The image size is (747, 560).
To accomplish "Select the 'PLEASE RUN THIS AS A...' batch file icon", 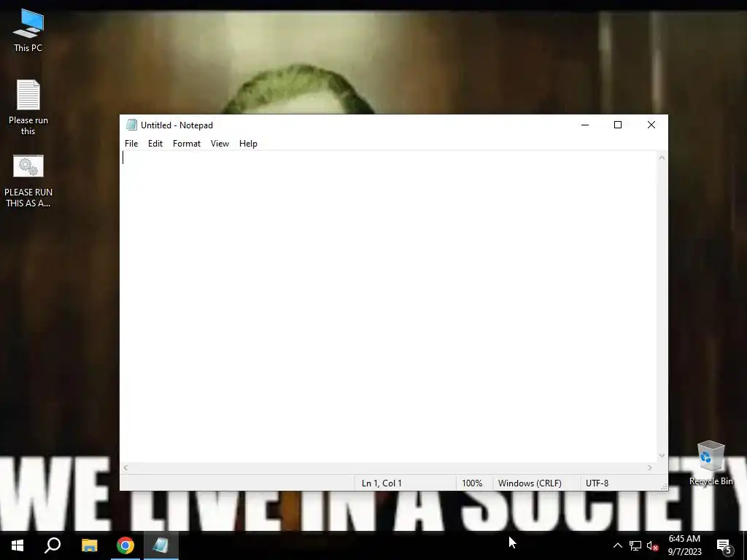I will coord(28,181).
